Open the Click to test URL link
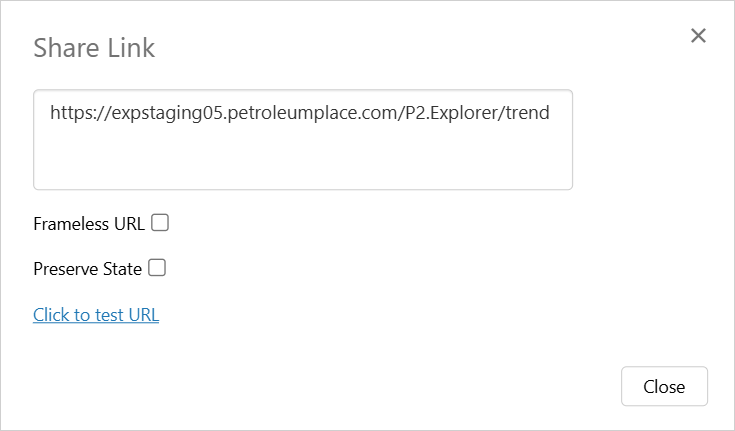 pyautogui.click(x=96, y=315)
